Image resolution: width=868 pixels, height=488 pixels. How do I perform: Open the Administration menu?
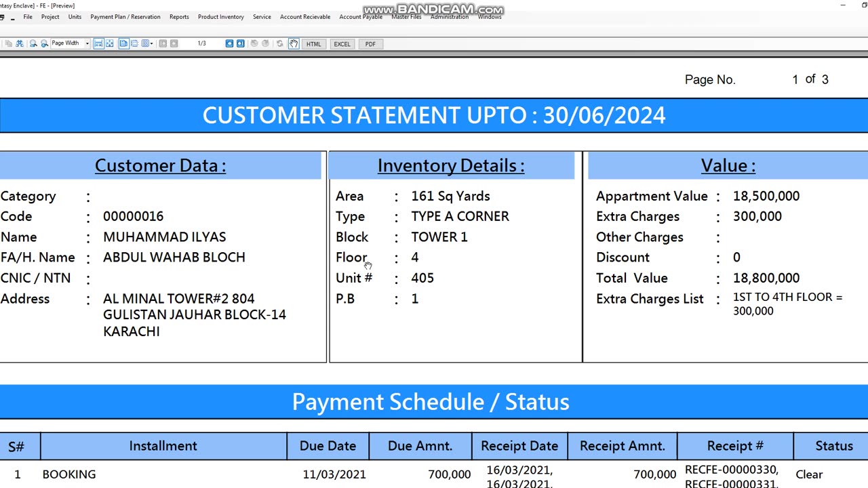pyautogui.click(x=450, y=17)
